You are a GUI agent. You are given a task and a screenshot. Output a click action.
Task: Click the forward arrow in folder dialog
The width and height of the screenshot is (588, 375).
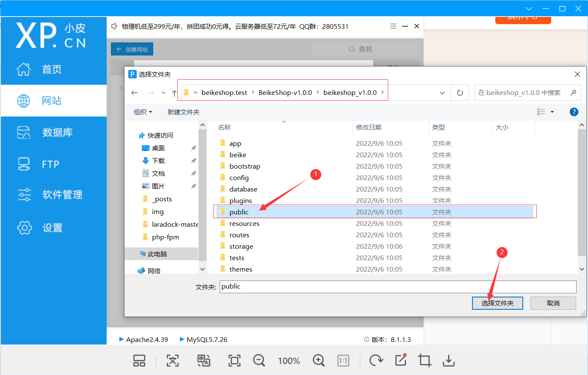pyautogui.click(x=151, y=93)
